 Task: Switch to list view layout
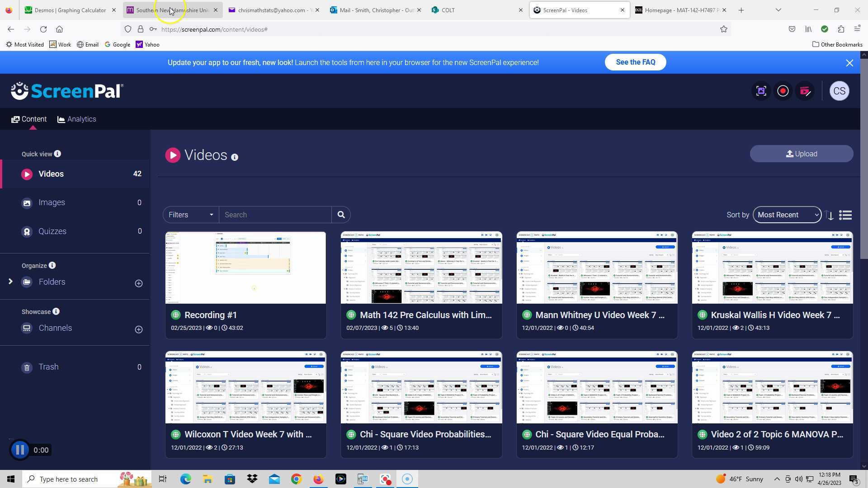click(845, 216)
